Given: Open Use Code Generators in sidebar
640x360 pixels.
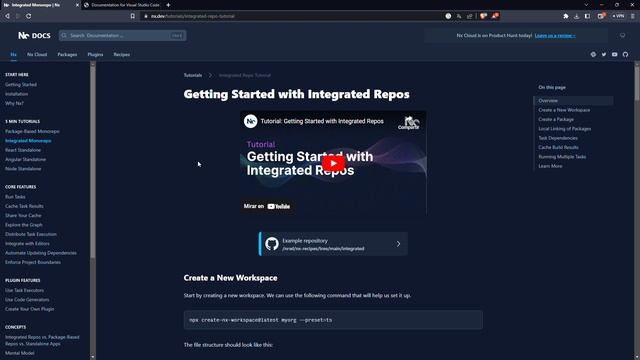Looking at the screenshot, I should click(27, 300).
